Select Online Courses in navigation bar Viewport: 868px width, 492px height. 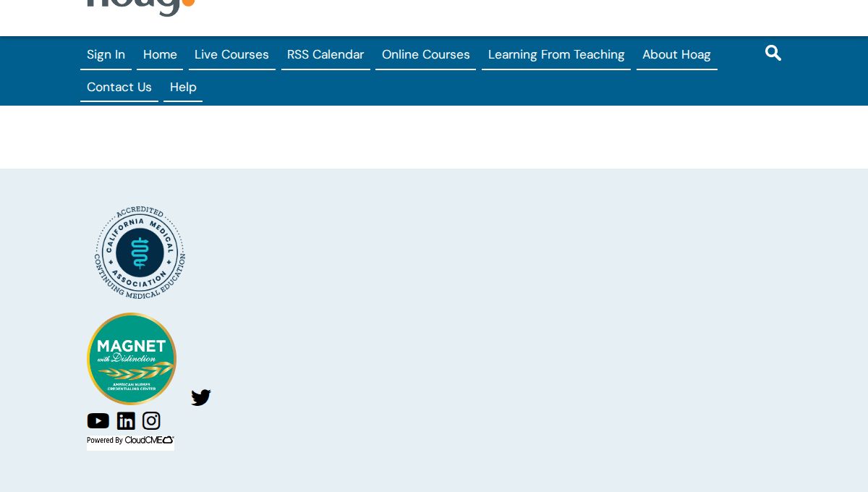click(x=426, y=54)
